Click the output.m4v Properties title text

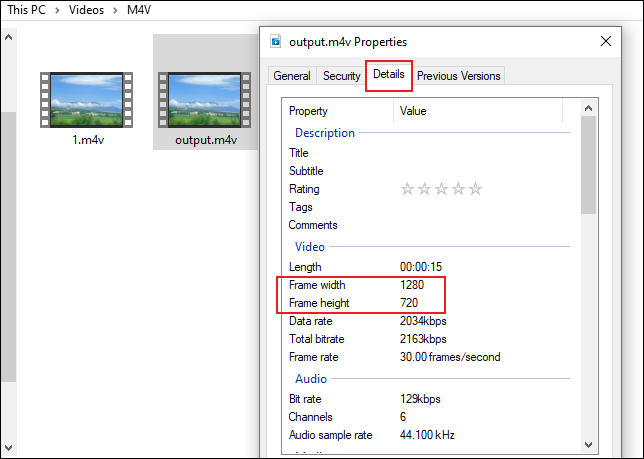tap(348, 42)
